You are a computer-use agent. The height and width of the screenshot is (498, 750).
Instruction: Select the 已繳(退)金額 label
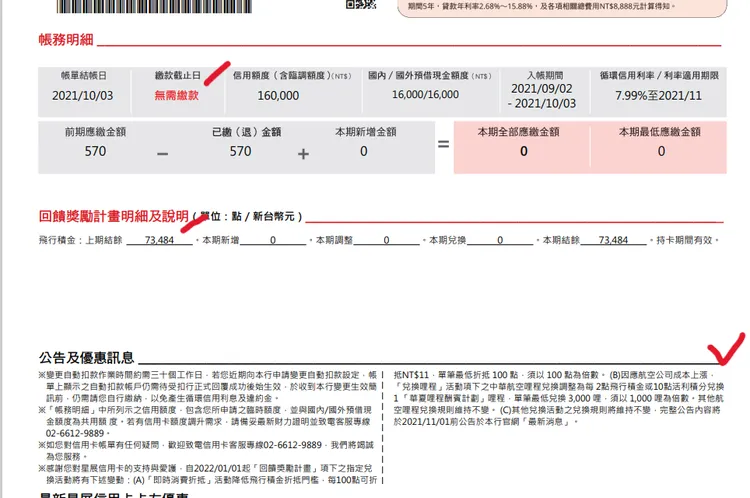(247, 132)
